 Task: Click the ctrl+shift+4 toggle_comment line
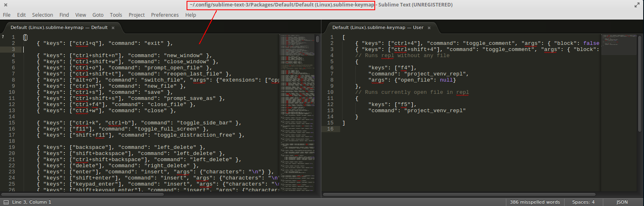click(x=477, y=49)
